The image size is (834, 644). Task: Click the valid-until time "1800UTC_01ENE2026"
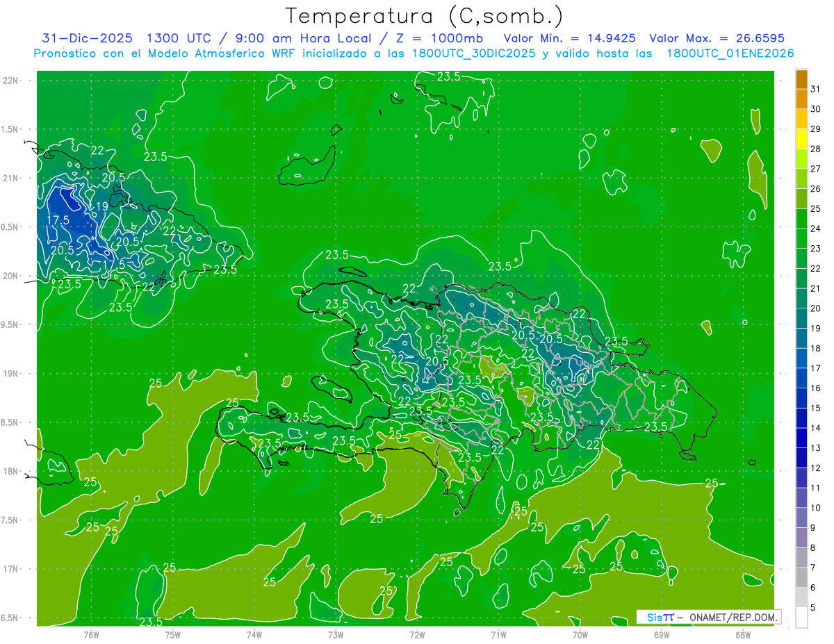coord(730,53)
